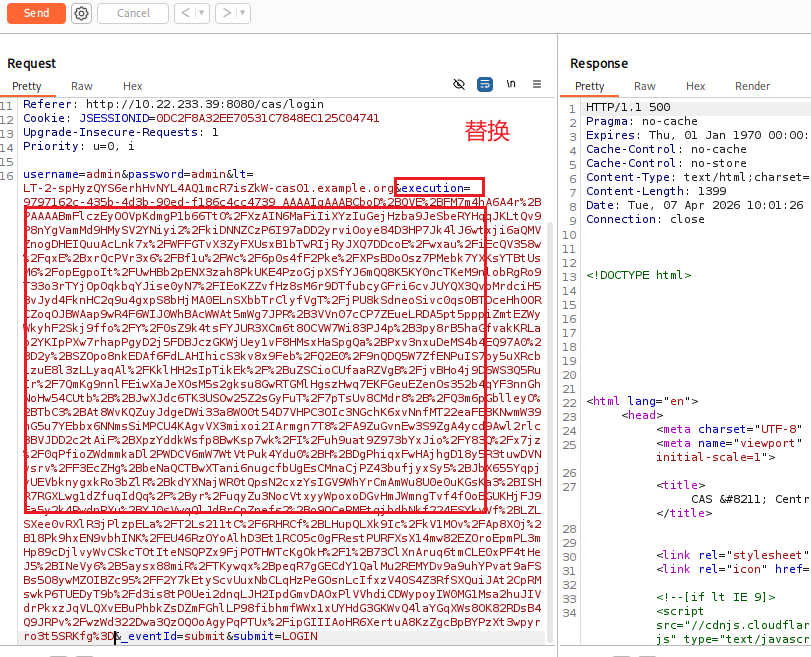The image size is (811, 657).
Task: Click the opening title tag in response
Action: pyautogui.click(x=681, y=485)
